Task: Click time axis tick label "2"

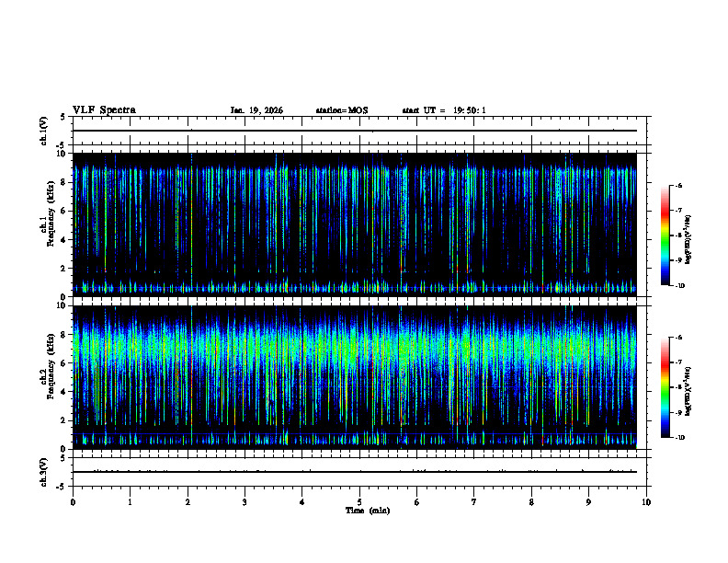Action: coord(188,502)
